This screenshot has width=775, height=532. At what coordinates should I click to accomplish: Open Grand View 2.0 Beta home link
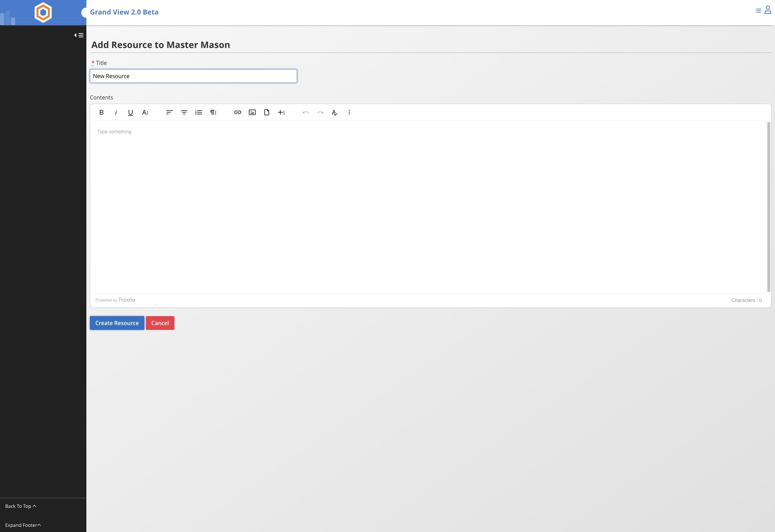click(x=124, y=12)
